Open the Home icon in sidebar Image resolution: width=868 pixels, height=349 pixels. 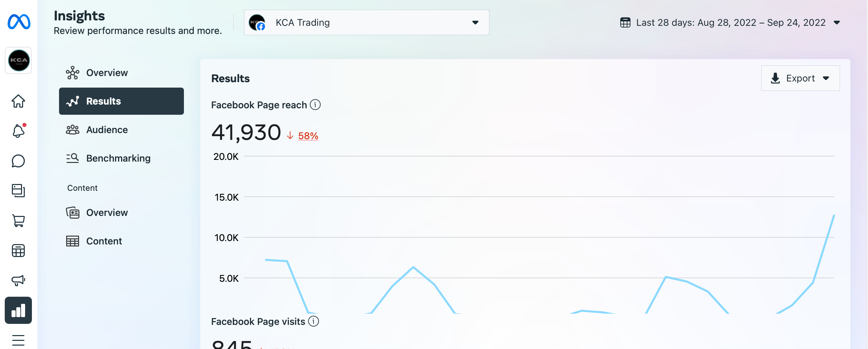click(18, 101)
